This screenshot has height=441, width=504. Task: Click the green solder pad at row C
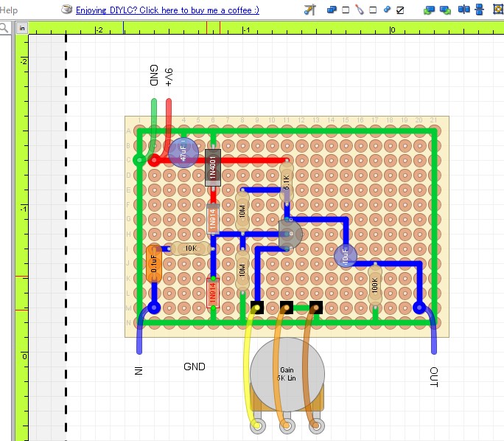pos(139,160)
